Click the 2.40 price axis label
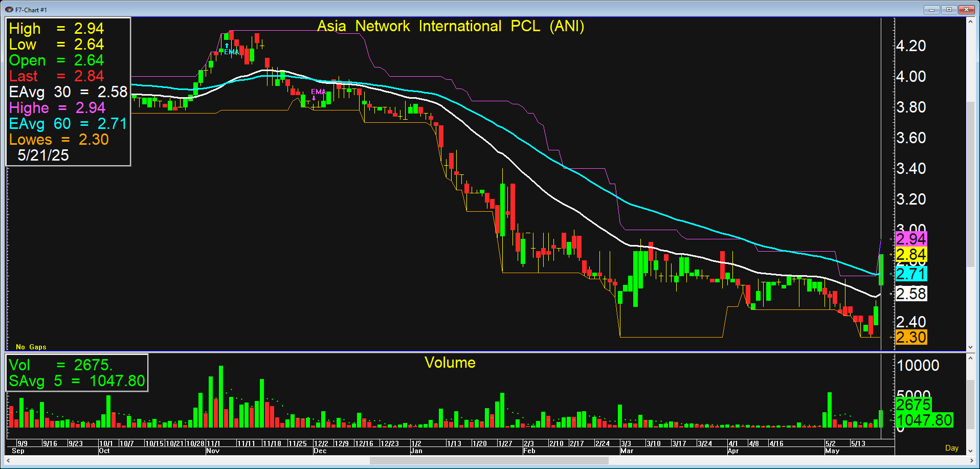980x469 pixels. coord(911,322)
